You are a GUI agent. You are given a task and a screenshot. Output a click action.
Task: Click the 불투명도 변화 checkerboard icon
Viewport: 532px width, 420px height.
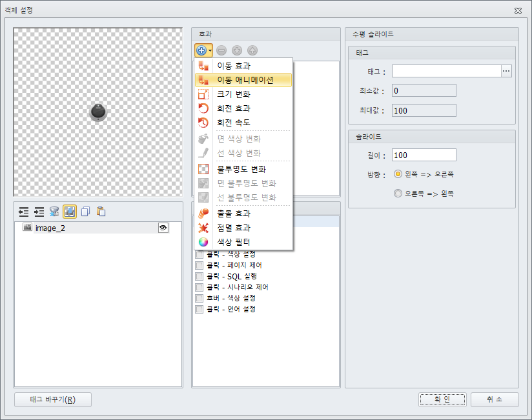[203, 169]
